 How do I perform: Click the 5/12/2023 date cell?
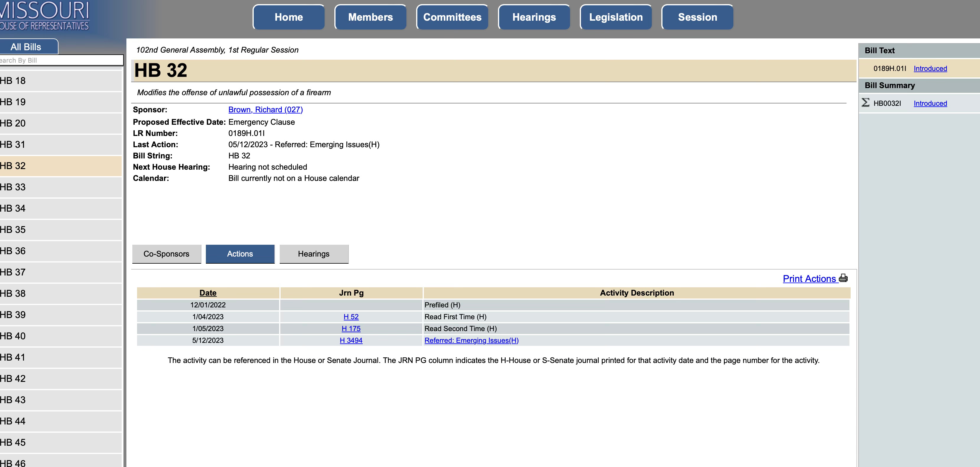tap(208, 340)
